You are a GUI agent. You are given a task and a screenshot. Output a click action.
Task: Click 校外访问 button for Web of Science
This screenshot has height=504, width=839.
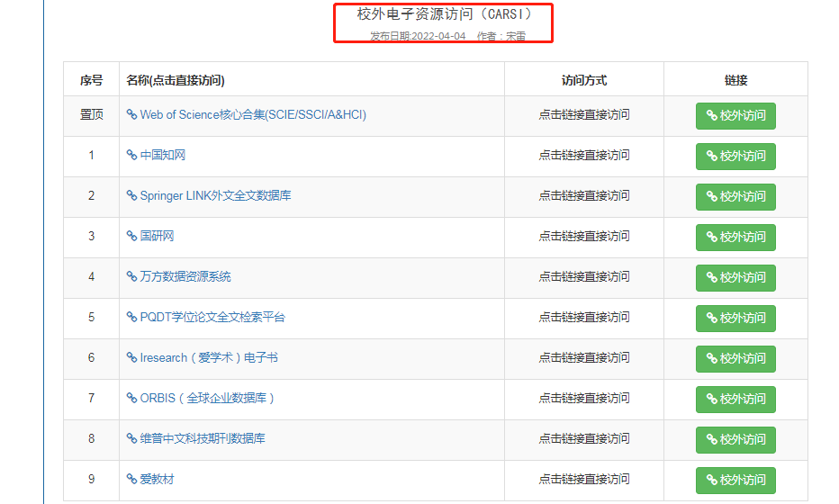(x=735, y=115)
